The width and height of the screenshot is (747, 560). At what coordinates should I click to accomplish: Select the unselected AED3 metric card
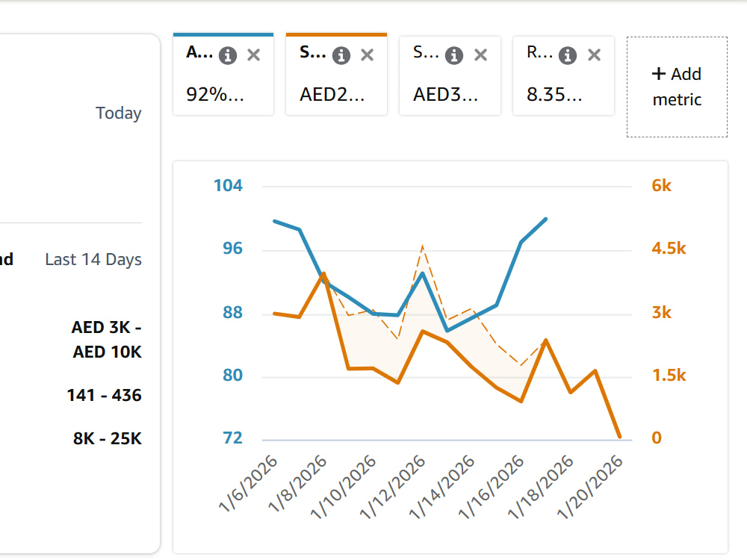[x=450, y=75]
